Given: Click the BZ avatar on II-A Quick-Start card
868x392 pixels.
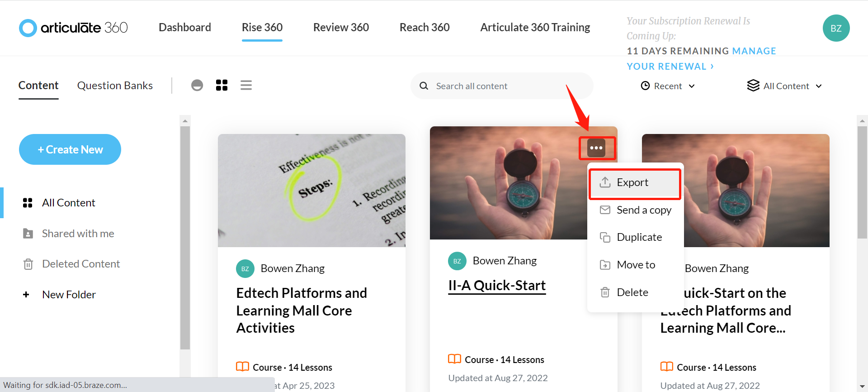Looking at the screenshot, I should coord(457,261).
